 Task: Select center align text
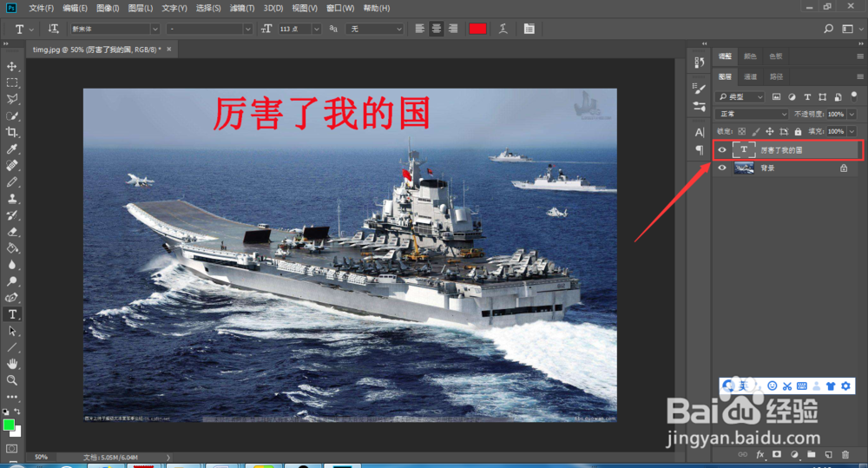point(437,29)
